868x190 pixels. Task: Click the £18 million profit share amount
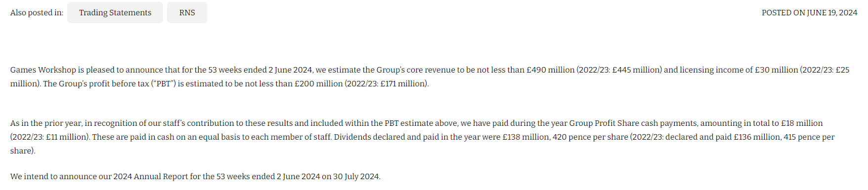click(802, 123)
